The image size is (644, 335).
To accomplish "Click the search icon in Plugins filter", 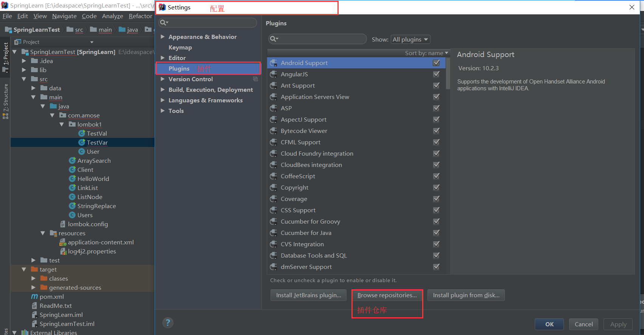I will [274, 39].
